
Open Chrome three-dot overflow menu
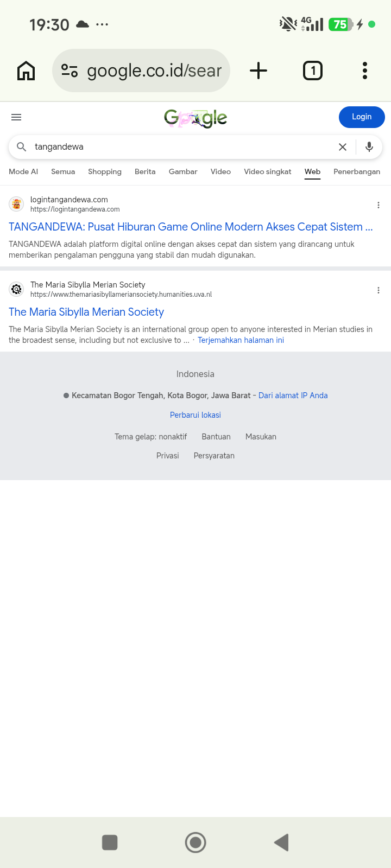pos(365,71)
